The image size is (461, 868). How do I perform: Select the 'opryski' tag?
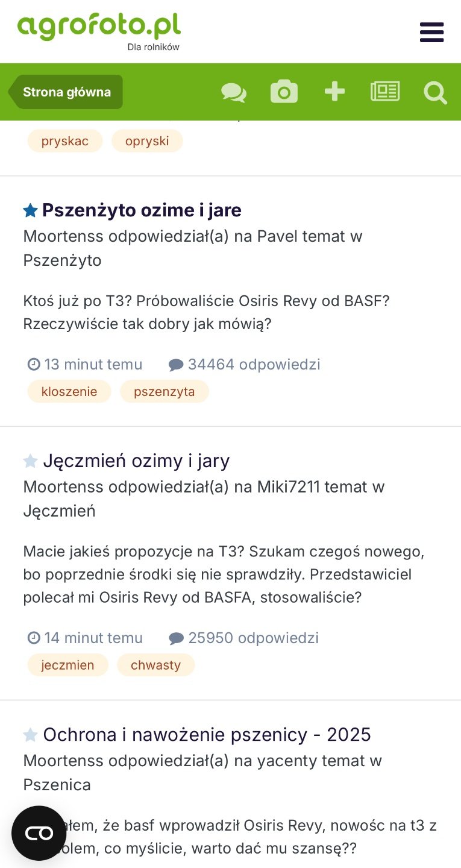pos(147,142)
